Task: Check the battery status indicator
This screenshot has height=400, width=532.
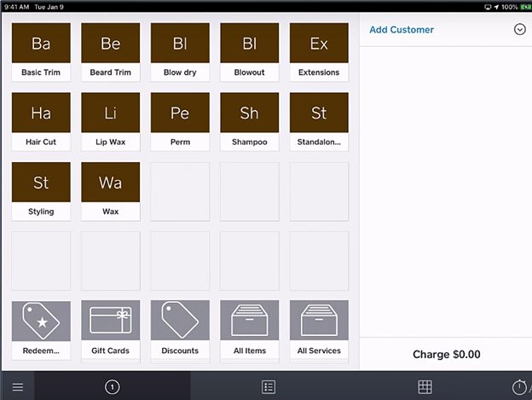Action: pyautogui.click(x=525, y=7)
